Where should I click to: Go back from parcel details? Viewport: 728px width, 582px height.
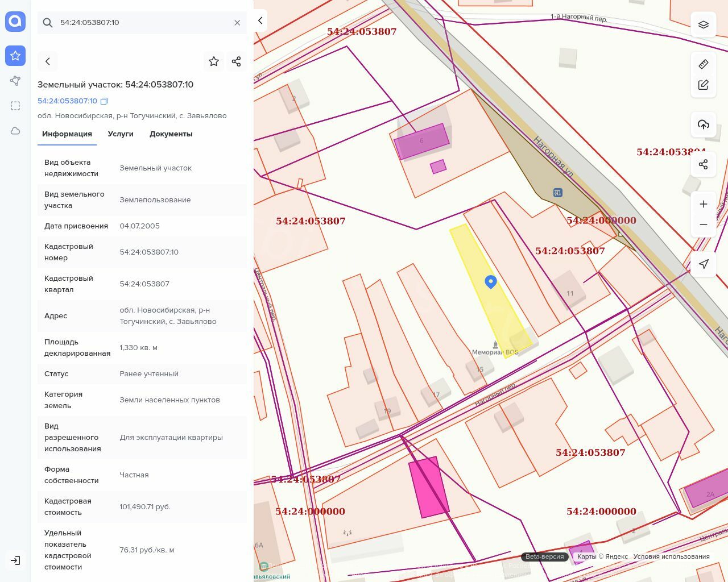(48, 61)
